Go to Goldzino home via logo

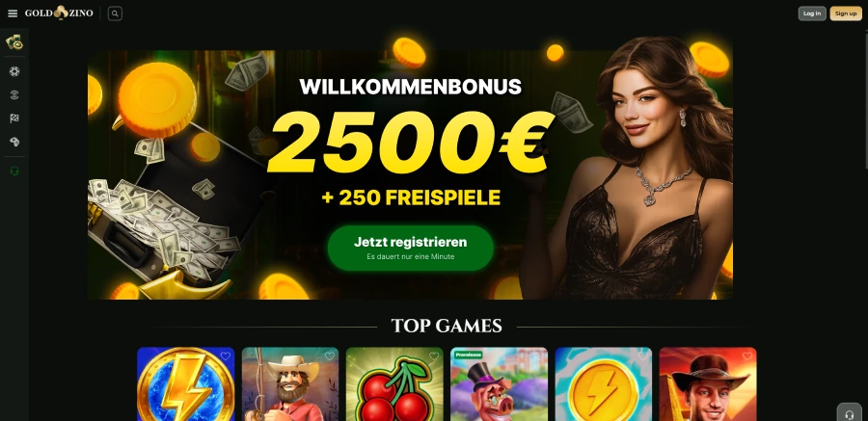click(59, 13)
